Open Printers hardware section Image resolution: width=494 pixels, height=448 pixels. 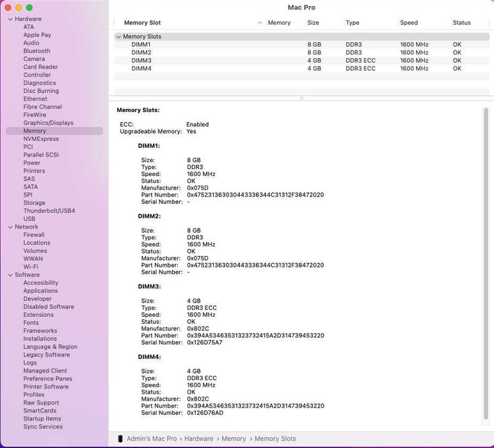click(34, 171)
